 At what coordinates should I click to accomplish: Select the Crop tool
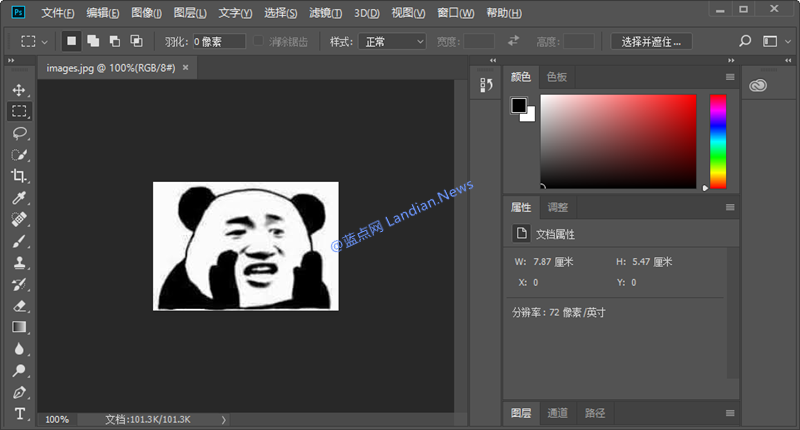(19, 176)
